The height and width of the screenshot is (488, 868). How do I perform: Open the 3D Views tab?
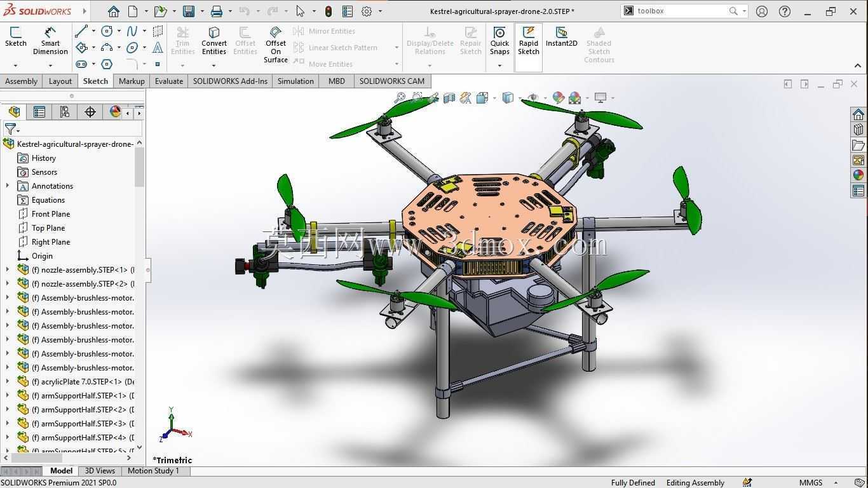click(x=100, y=471)
